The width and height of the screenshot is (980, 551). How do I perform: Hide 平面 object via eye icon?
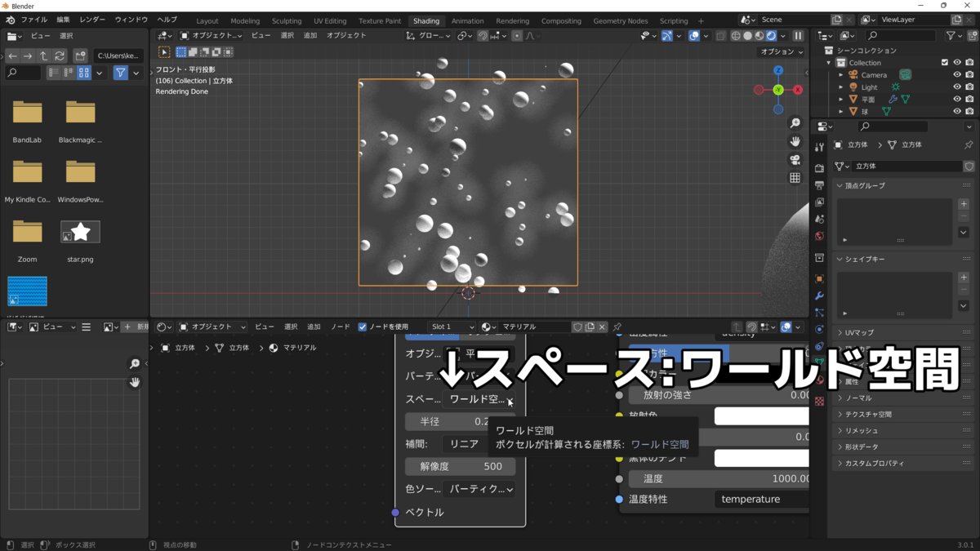pos(957,100)
